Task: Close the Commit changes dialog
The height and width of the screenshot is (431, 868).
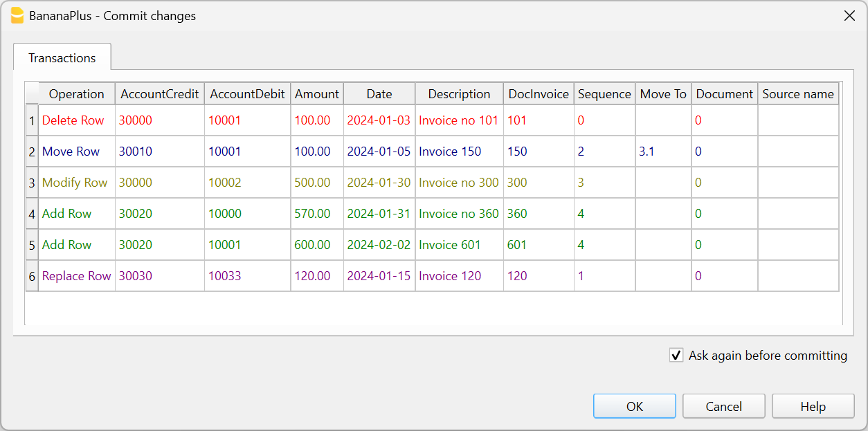Action: [x=849, y=16]
